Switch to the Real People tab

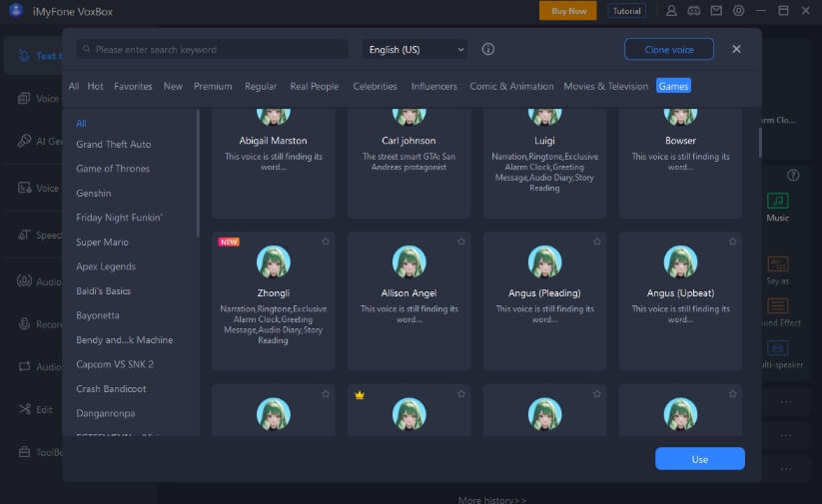click(315, 86)
